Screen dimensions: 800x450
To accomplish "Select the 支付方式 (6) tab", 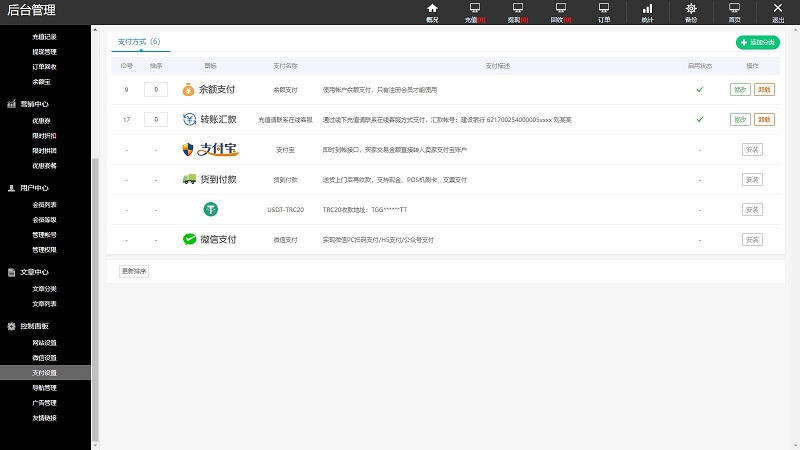I will pos(139,41).
